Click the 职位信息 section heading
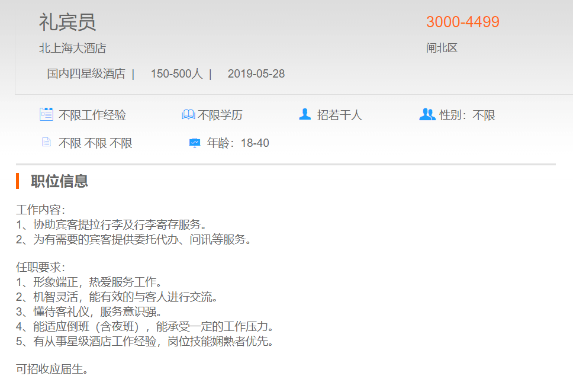The width and height of the screenshot is (573, 392). (59, 181)
